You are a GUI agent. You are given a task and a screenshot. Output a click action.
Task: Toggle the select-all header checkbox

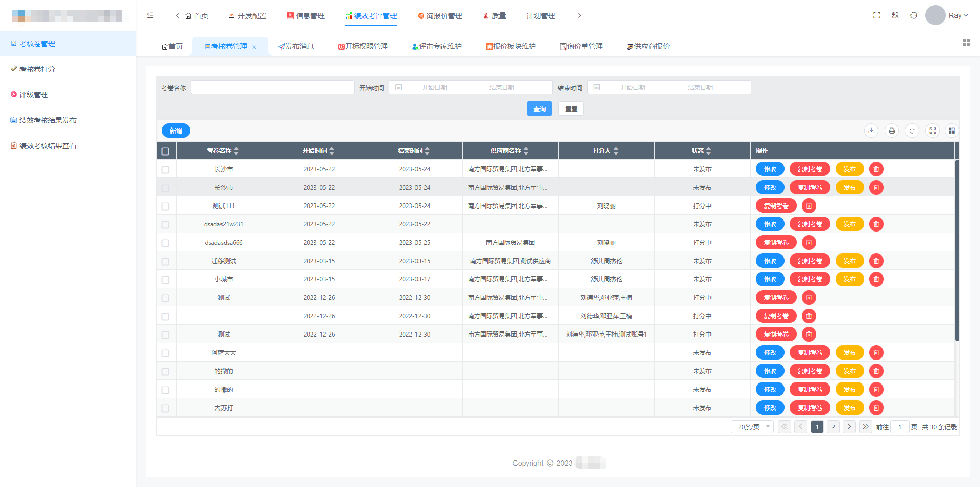(x=165, y=151)
